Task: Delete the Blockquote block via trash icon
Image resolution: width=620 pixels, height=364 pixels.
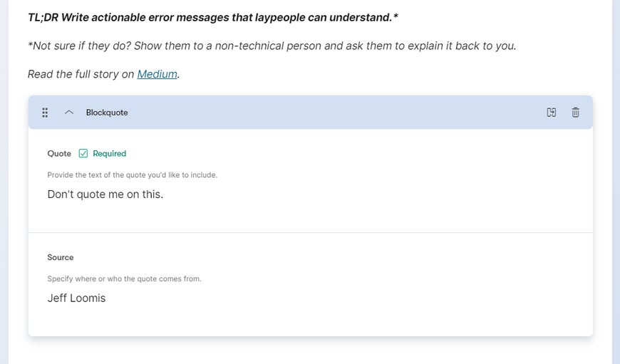Action: pos(575,113)
